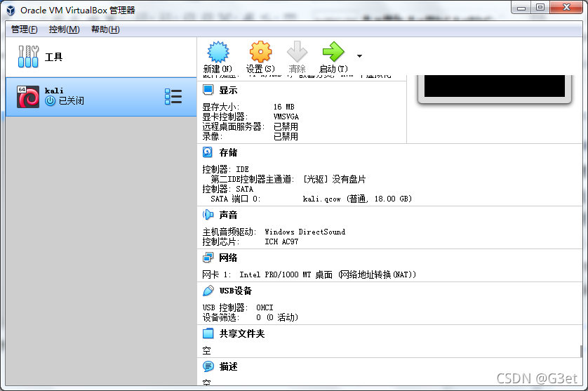Select the Tools (工具) entry icon
The image size is (588, 391).
click(x=28, y=57)
